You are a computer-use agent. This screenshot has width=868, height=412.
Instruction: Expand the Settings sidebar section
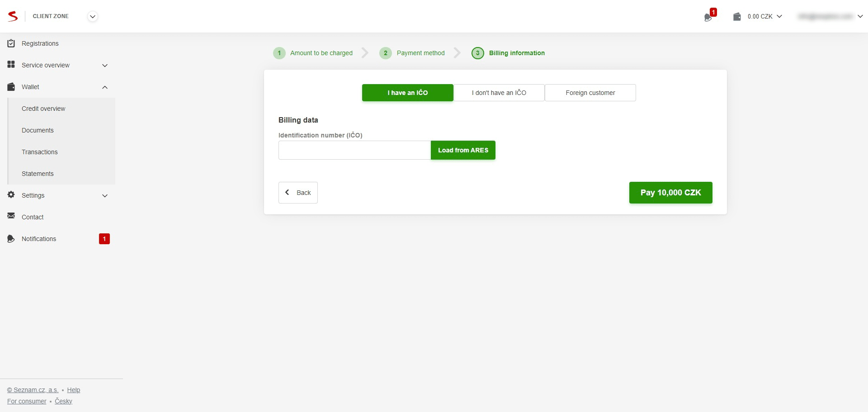tap(104, 195)
